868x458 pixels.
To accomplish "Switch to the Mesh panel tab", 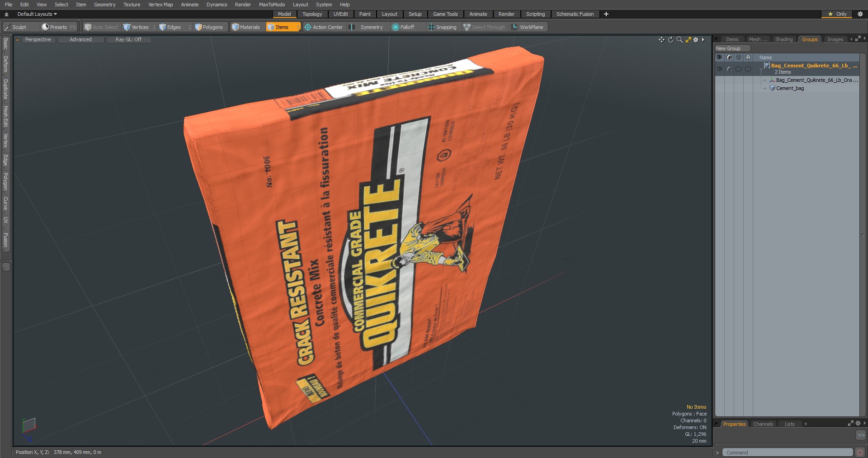I will click(758, 39).
